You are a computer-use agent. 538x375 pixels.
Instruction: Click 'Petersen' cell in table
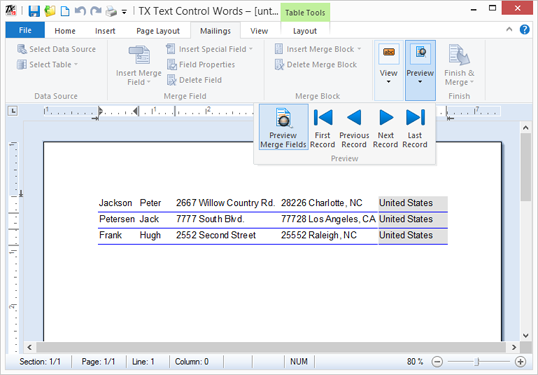click(117, 219)
